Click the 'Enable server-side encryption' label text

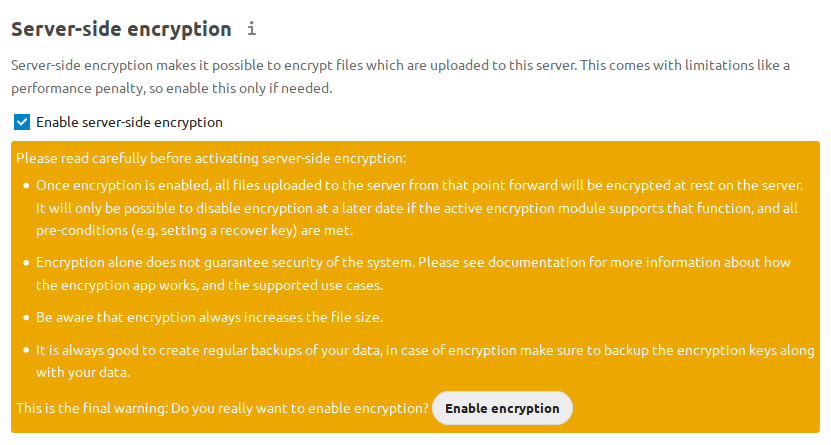coord(129,122)
